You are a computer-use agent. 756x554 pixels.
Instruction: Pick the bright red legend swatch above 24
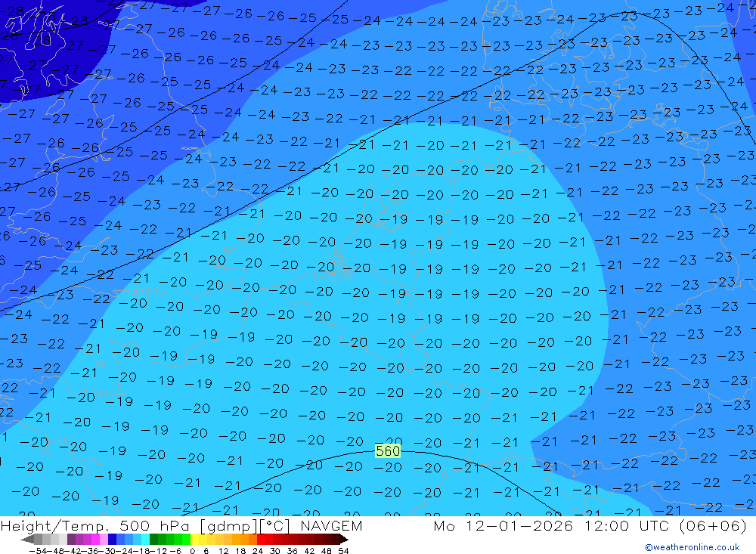pos(261,539)
